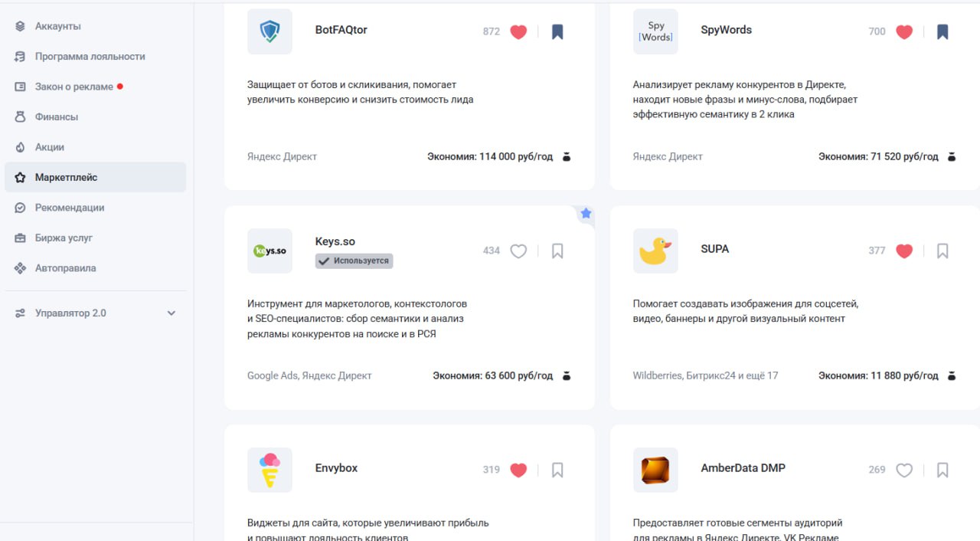Click the SUPA yellow duck icon

point(655,251)
